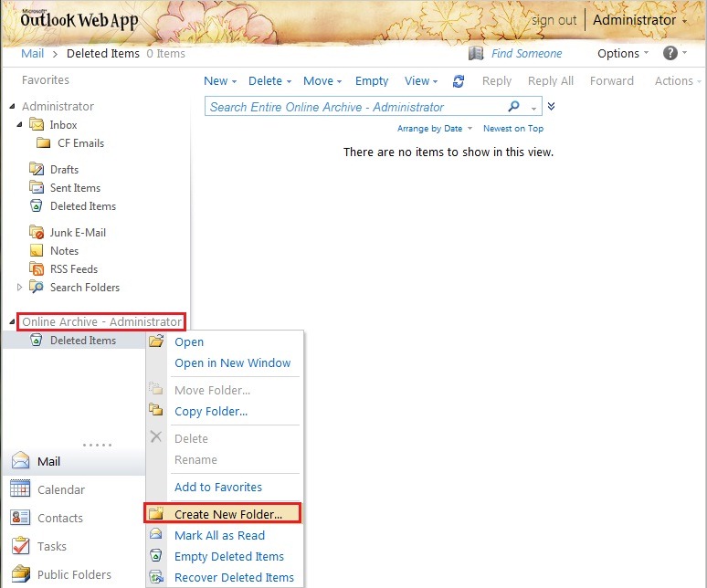Viewport: 707px width, 588px height.
Task: Click the search magnifier icon
Action: [513, 107]
